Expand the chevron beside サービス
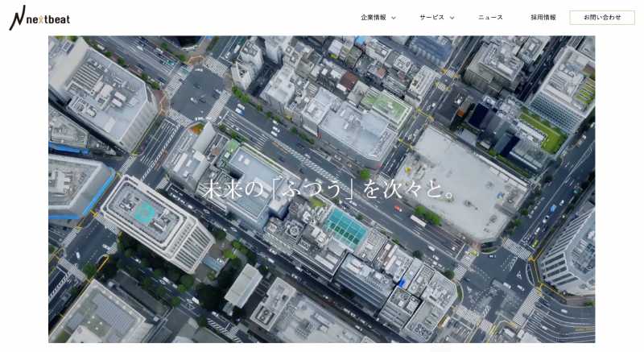Screen dimensions: 644x352 [452, 18]
